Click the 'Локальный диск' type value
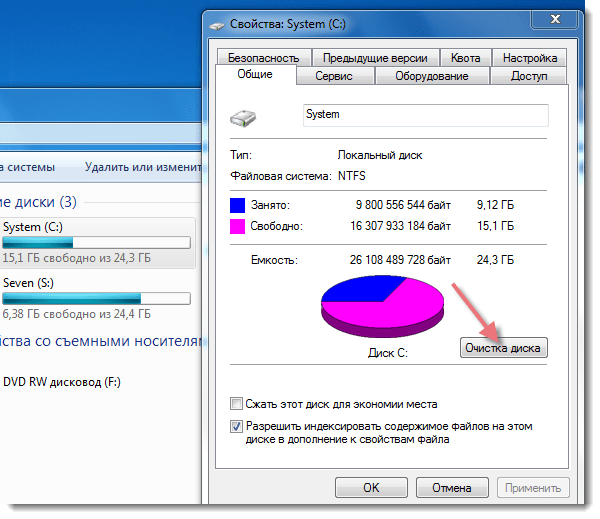The image size is (600, 519). pyautogui.click(x=380, y=155)
